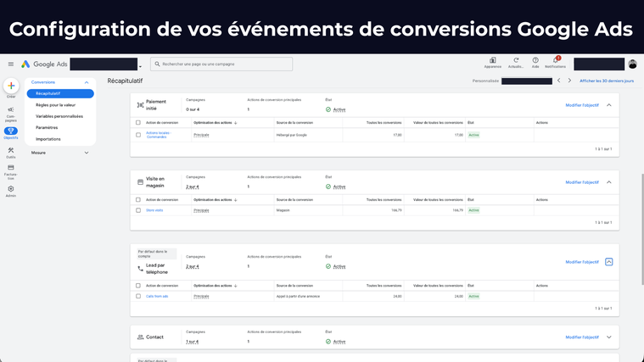The image size is (644, 362).
Task: Collapse the Conversions sidebar section
Action: click(x=87, y=82)
